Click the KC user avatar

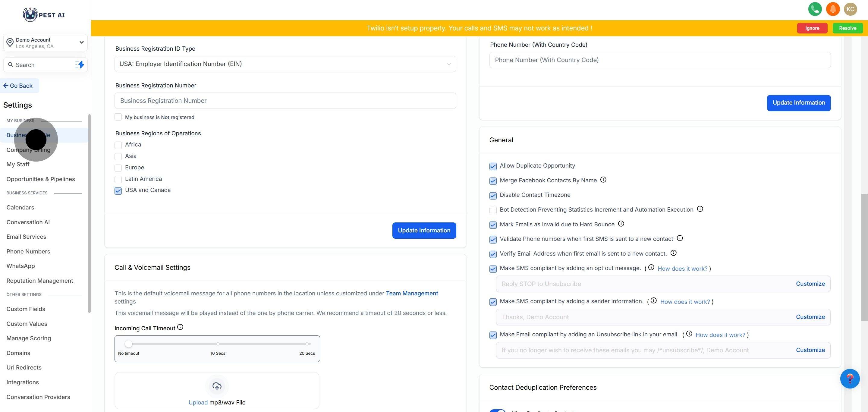point(850,9)
